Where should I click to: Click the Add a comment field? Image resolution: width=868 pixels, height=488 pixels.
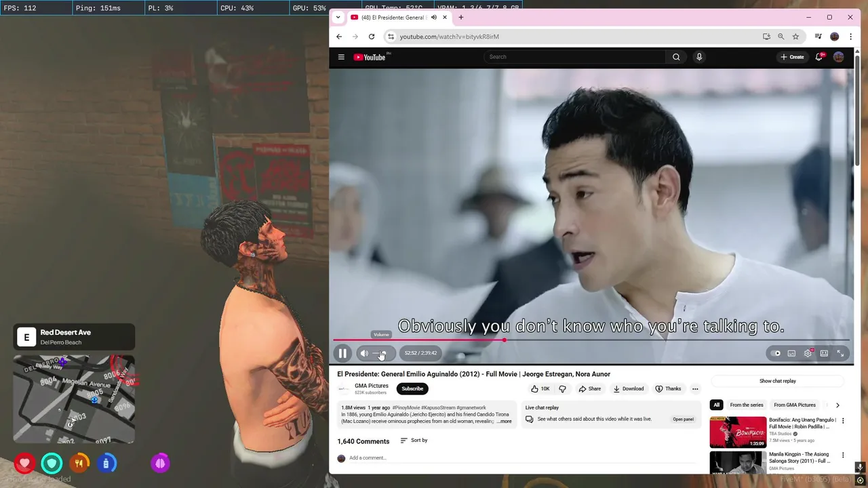(x=522, y=458)
